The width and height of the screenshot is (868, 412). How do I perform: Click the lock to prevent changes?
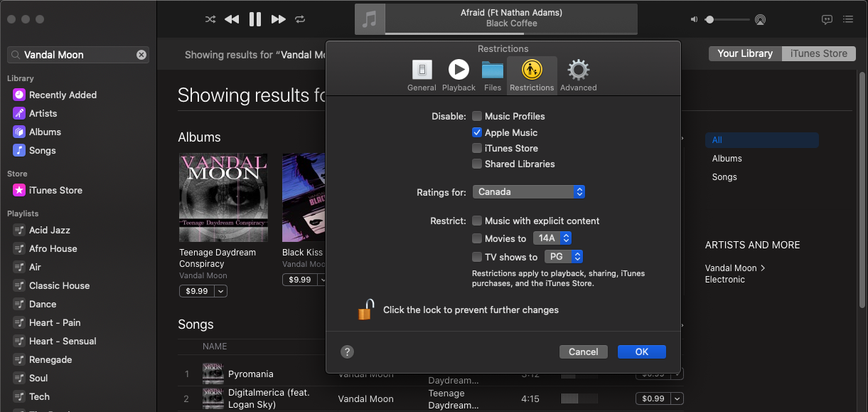[x=366, y=310]
